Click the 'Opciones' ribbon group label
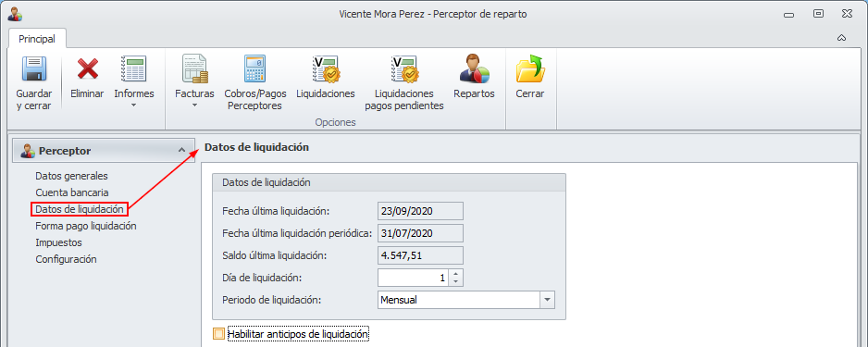868x347 pixels. coord(336,122)
